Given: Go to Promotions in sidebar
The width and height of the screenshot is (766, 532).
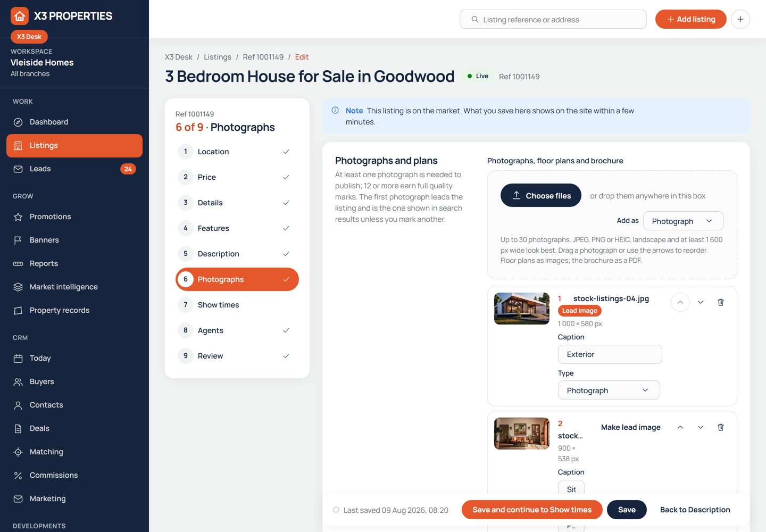Looking at the screenshot, I should click(x=74, y=217).
